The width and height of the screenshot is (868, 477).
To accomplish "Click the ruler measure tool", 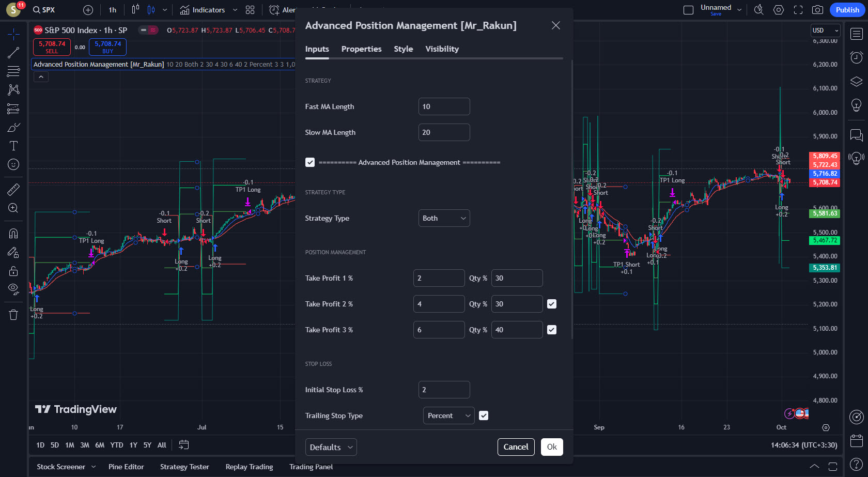I will [13, 190].
